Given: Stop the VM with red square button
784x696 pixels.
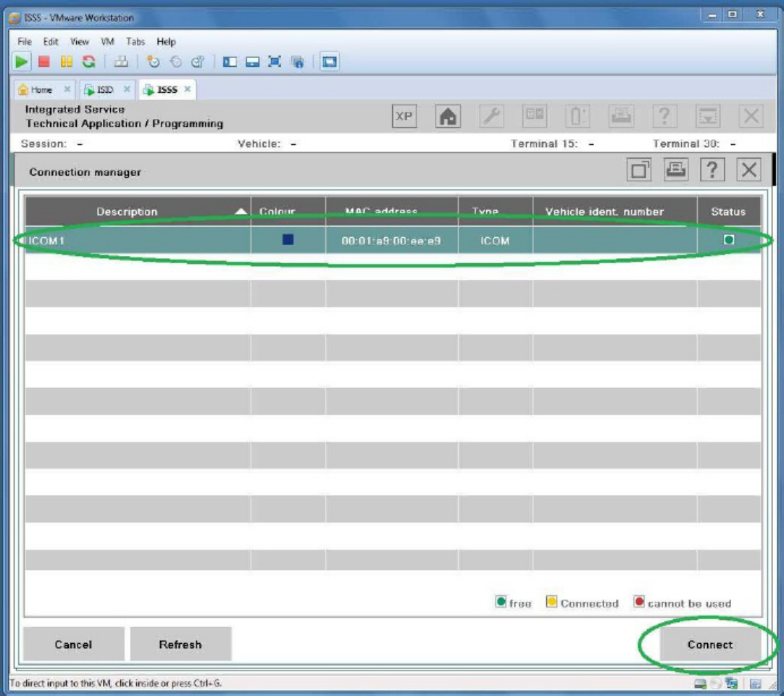Looking at the screenshot, I should click(44, 62).
